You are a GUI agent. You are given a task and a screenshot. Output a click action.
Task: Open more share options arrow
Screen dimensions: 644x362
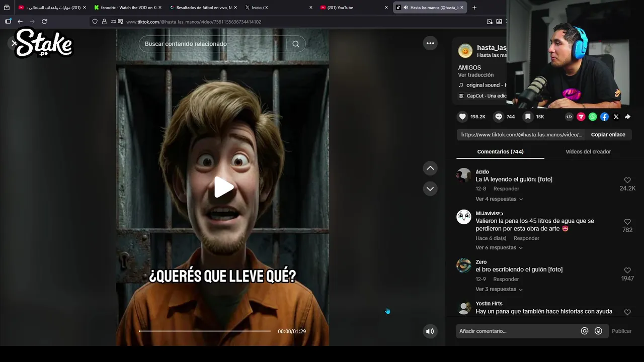(x=627, y=117)
